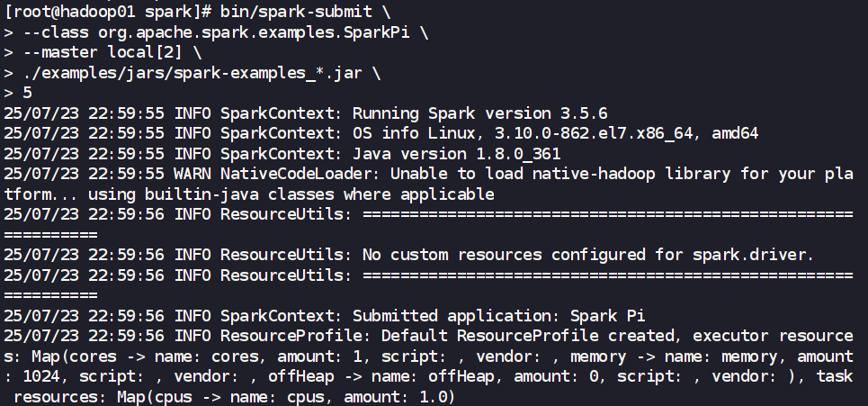Click 'Submitted application: Spark Pi' message
Screen dimensions: 868x406
(498, 316)
